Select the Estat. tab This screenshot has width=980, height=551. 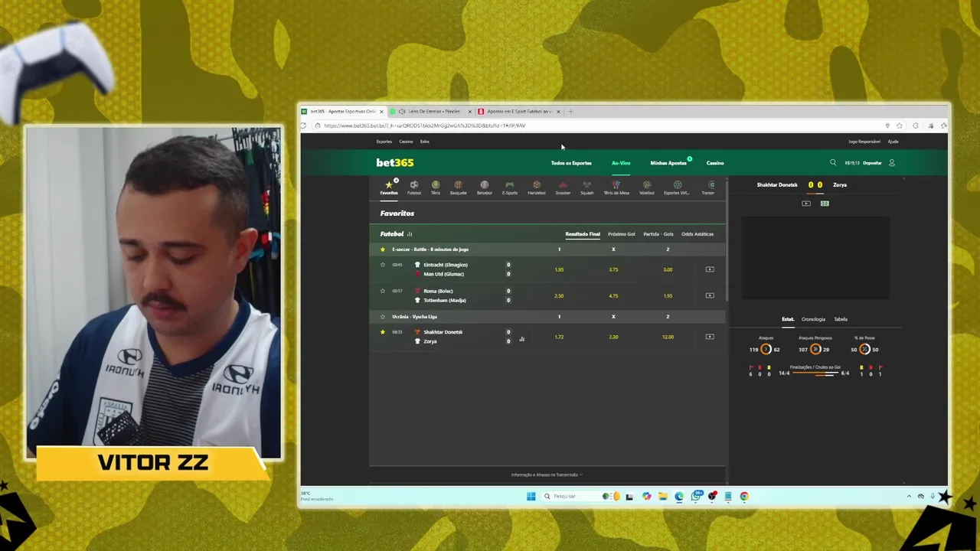tap(788, 319)
